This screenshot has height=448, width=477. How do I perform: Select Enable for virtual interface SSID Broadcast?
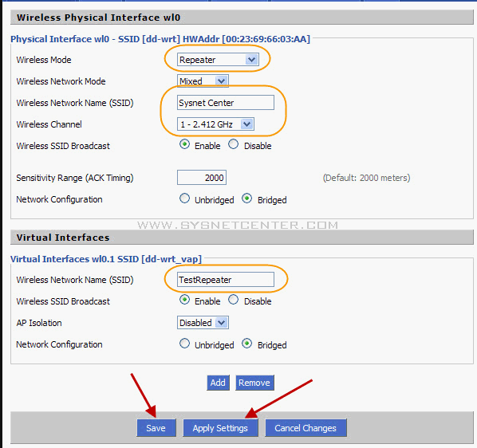[184, 300]
